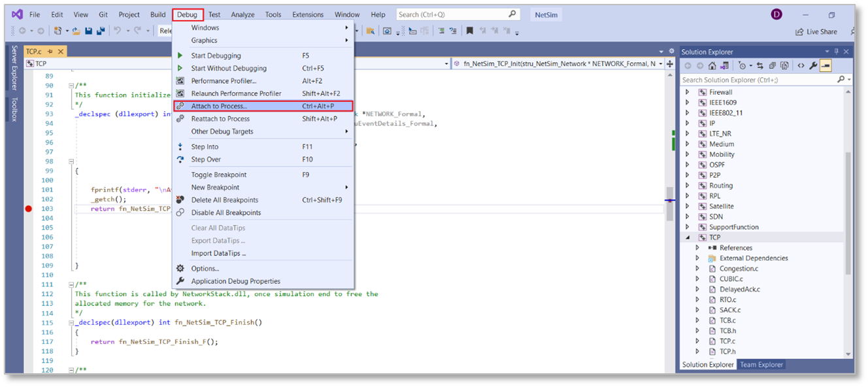Screen dimensions: 868x387
Task: Click the Undo arrow in toolbar
Action: pyautogui.click(x=118, y=30)
